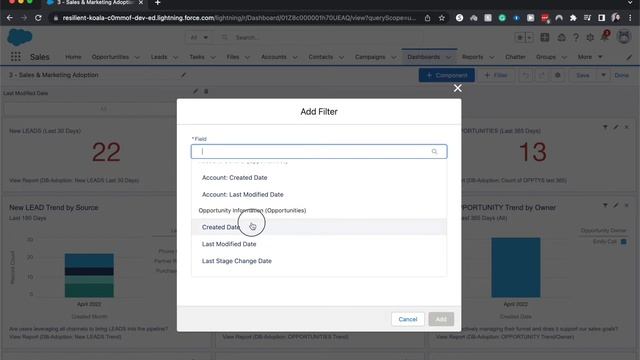Open the Chrome extensions puzzle icon
Image resolution: width=640 pixels, height=360 pixels.
tap(573, 18)
